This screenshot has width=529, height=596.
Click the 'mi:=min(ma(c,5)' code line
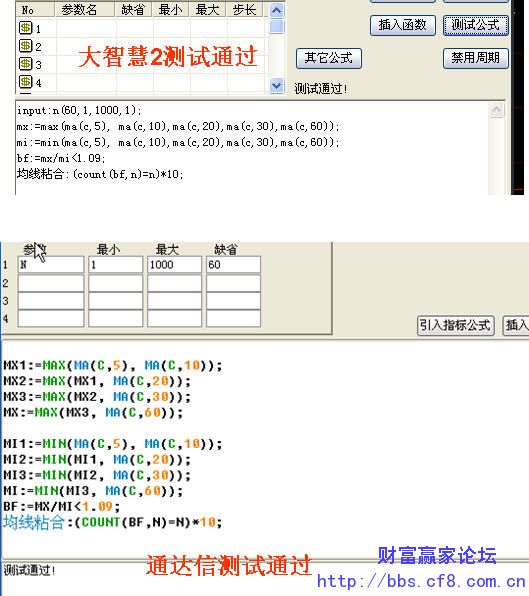coord(178,142)
